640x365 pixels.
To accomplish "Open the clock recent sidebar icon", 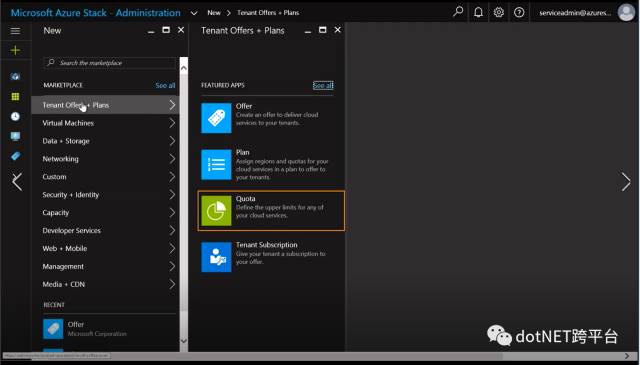I will (15, 116).
